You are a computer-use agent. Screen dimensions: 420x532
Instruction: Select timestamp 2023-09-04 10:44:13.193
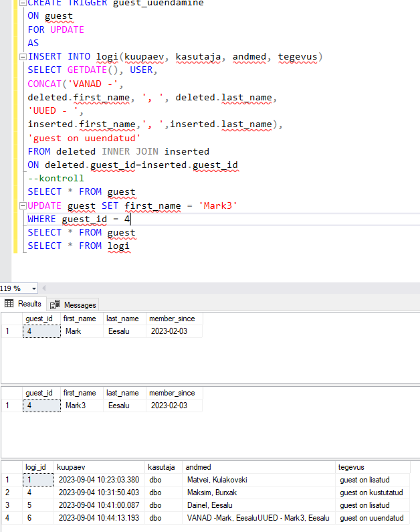click(x=100, y=518)
